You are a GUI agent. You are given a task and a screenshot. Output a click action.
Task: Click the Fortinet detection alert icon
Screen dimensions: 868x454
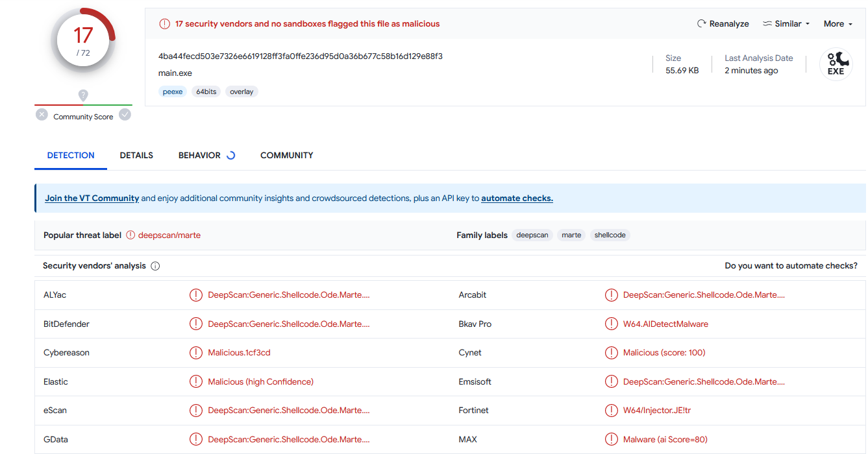(x=611, y=411)
